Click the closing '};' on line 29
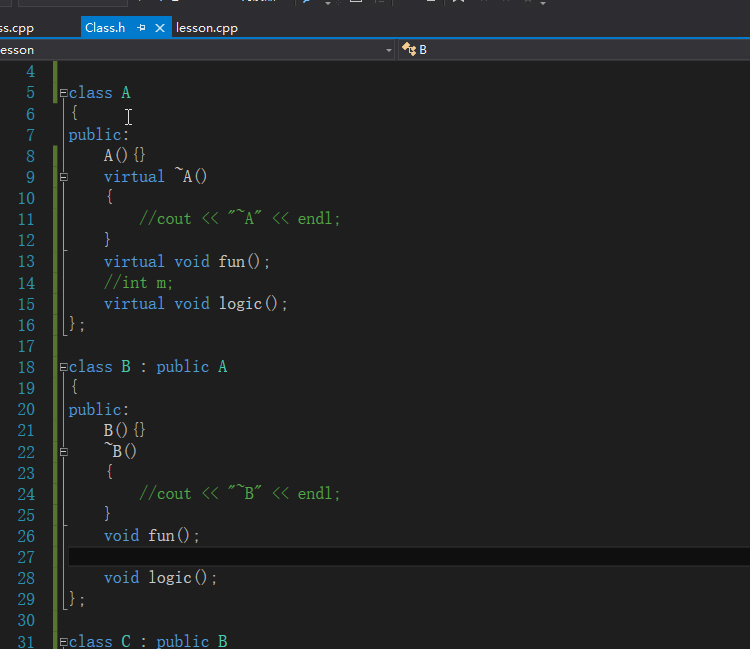750x649 pixels. point(77,599)
